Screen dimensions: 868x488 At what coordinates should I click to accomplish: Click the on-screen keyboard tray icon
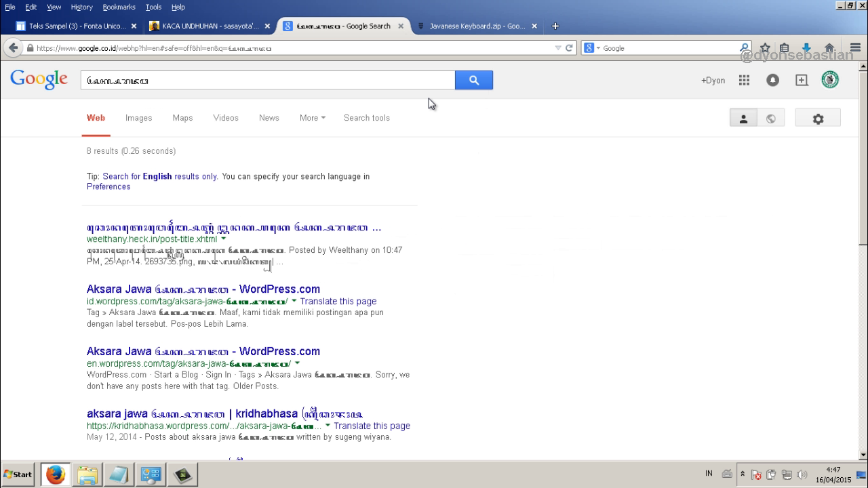pyautogui.click(x=728, y=474)
